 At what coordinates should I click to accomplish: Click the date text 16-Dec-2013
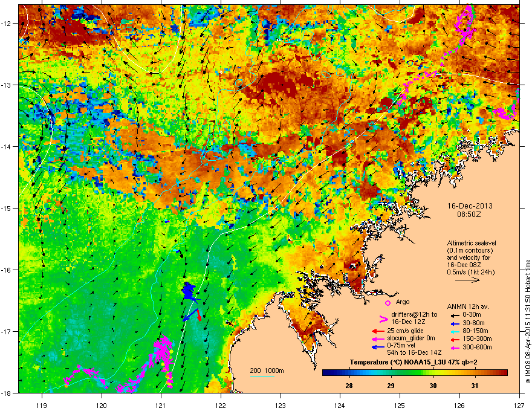tap(470, 206)
